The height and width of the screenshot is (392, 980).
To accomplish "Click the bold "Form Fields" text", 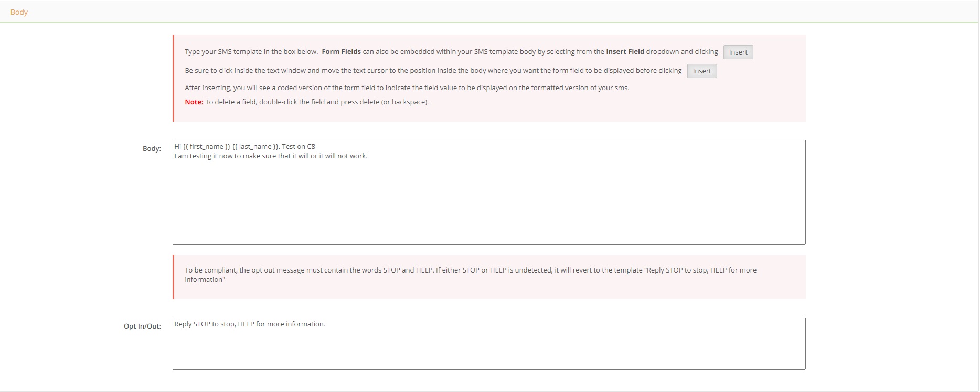I will tap(341, 52).
